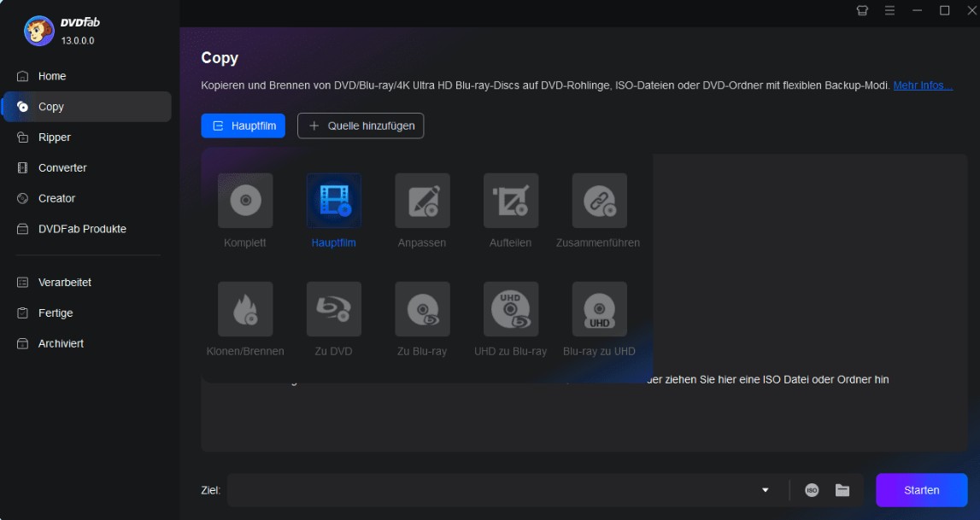The width and height of the screenshot is (980, 520).
Task: Pick the Aufteilen split mode icon
Action: click(511, 201)
